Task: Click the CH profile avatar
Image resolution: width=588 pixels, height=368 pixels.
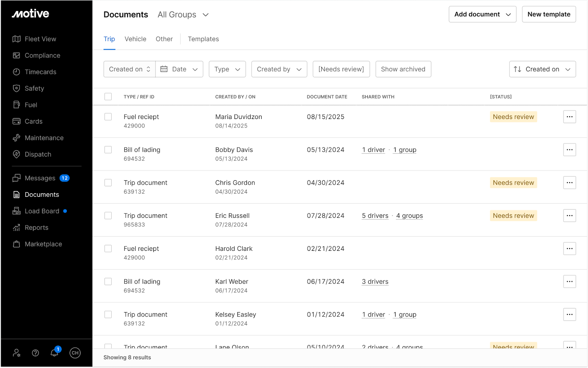Action: [75, 353]
